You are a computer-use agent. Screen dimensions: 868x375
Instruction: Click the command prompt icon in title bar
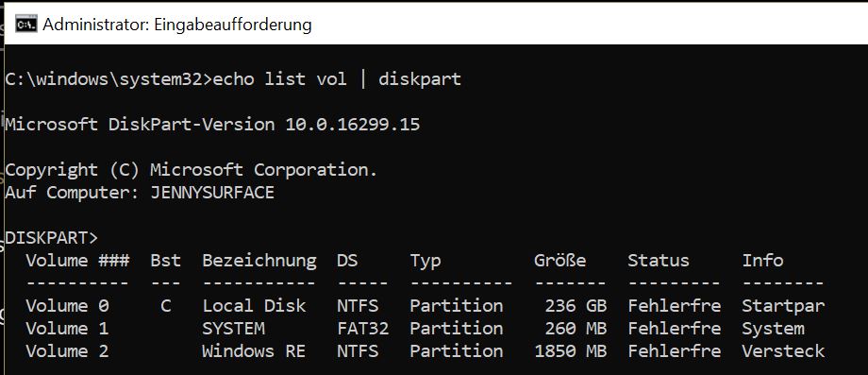26,25
